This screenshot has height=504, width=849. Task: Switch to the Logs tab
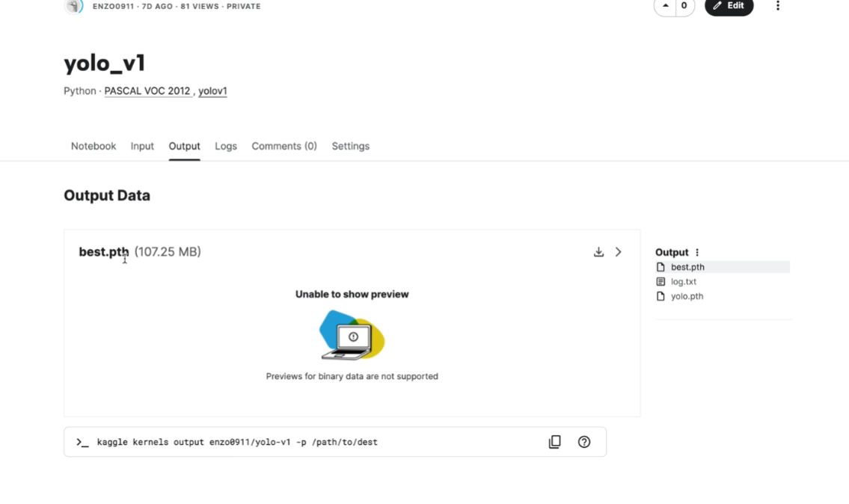(226, 146)
